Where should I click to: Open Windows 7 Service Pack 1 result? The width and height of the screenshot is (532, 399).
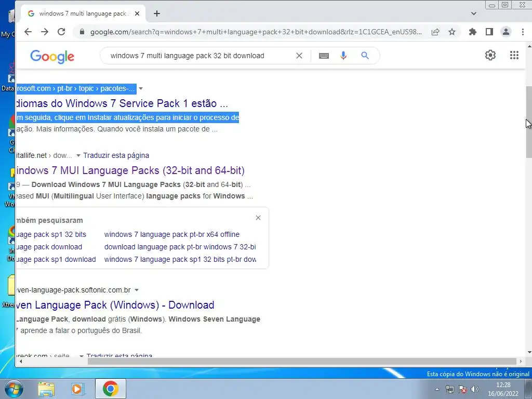click(x=122, y=103)
